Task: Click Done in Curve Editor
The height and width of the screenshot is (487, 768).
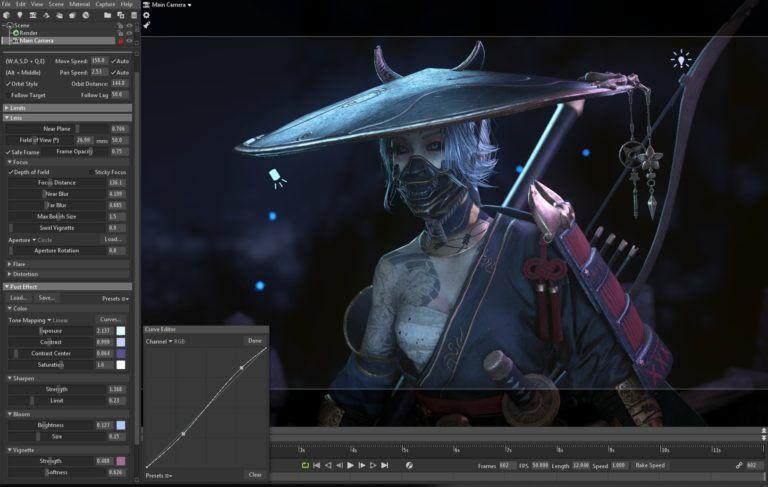Action: click(x=255, y=341)
